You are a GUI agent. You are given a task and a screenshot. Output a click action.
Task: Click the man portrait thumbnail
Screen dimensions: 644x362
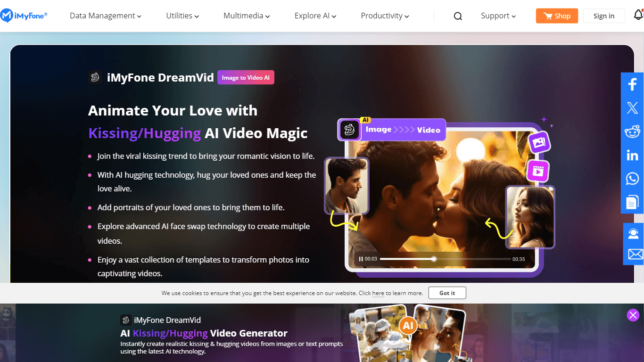pos(347,185)
